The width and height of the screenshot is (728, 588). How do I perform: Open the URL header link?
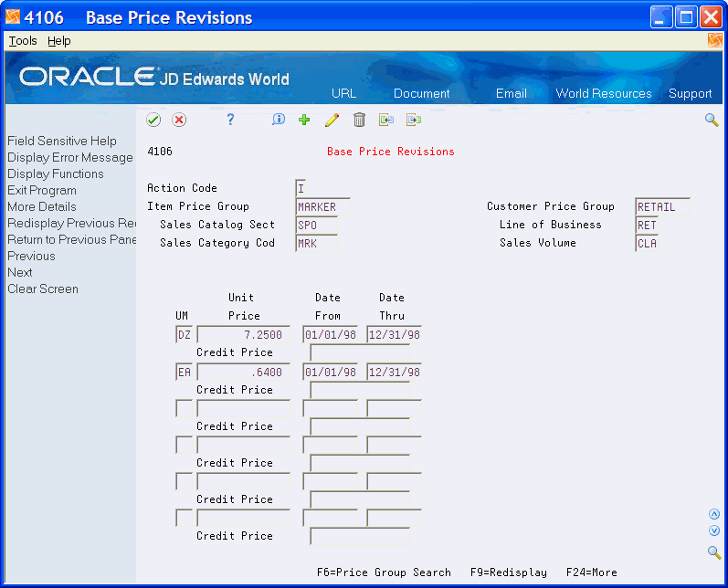(x=344, y=93)
